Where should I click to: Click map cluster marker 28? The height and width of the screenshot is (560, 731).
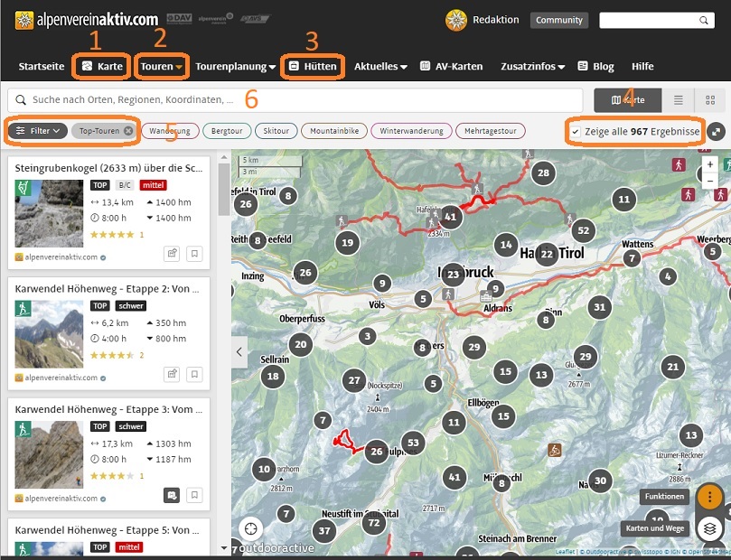tap(543, 173)
